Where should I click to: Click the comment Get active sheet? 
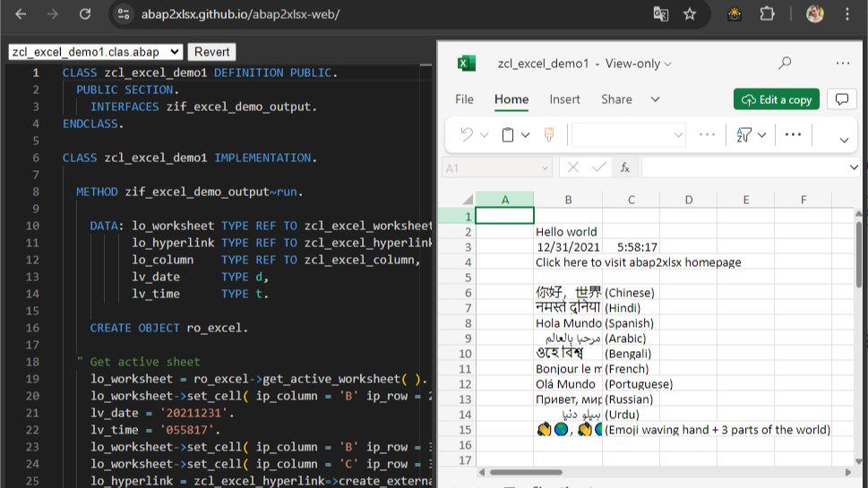point(138,362)
